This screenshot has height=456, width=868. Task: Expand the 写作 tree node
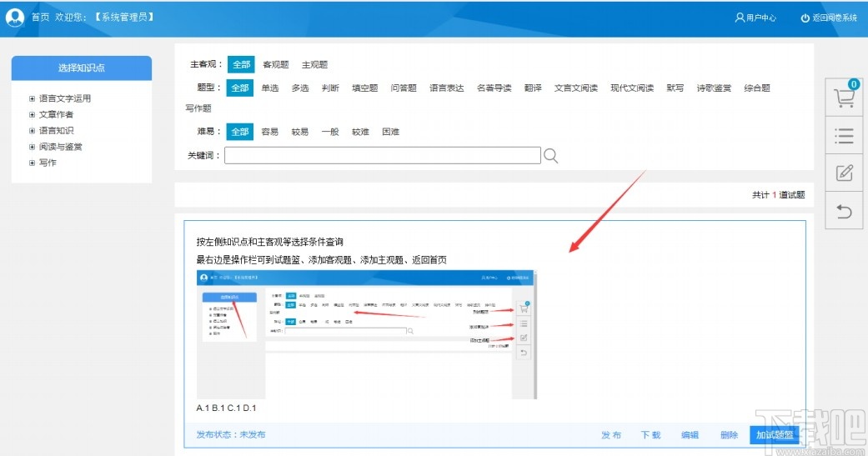(x=33, y=163)
